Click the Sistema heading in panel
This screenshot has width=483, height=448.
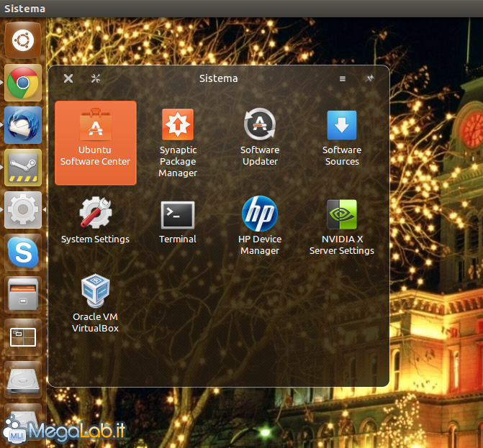click(218, 78)
